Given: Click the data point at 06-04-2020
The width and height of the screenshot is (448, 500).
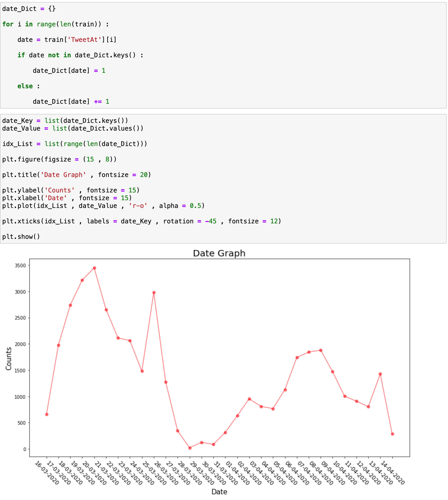Looking at the screenshot, I should click(x=297, y=358).
